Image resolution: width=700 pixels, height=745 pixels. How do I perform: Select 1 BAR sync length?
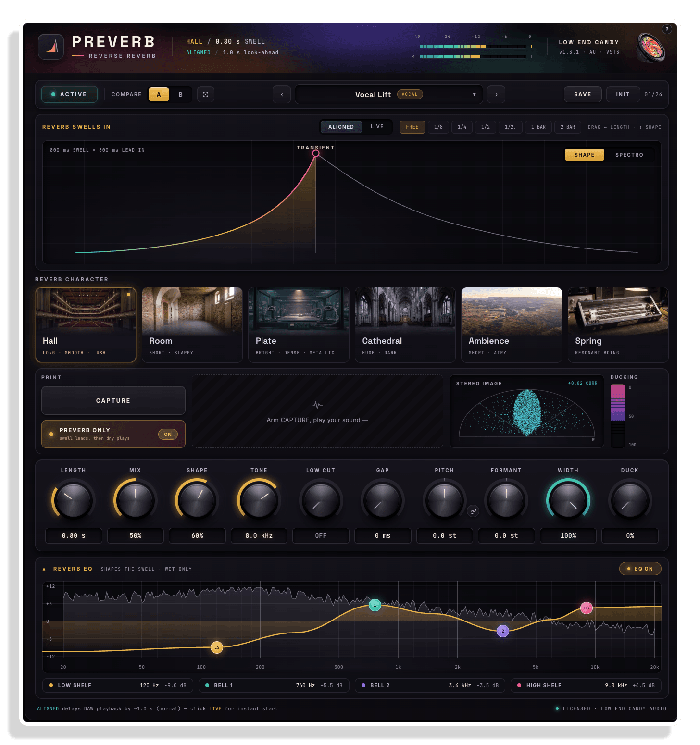[x=538, y=127]
